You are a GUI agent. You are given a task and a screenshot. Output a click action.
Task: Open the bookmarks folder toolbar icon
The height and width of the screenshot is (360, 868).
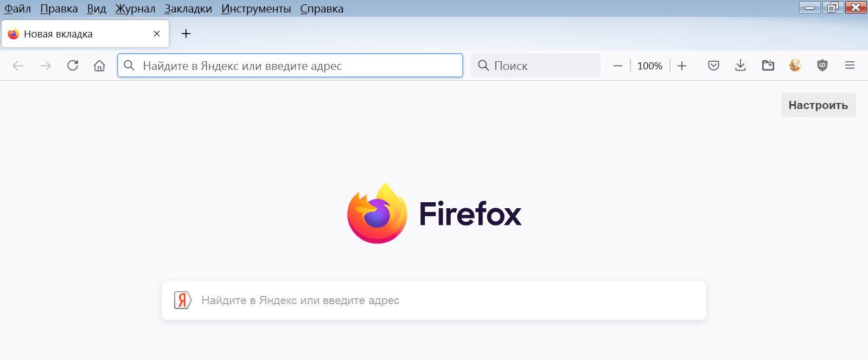(x=768, y=66)
